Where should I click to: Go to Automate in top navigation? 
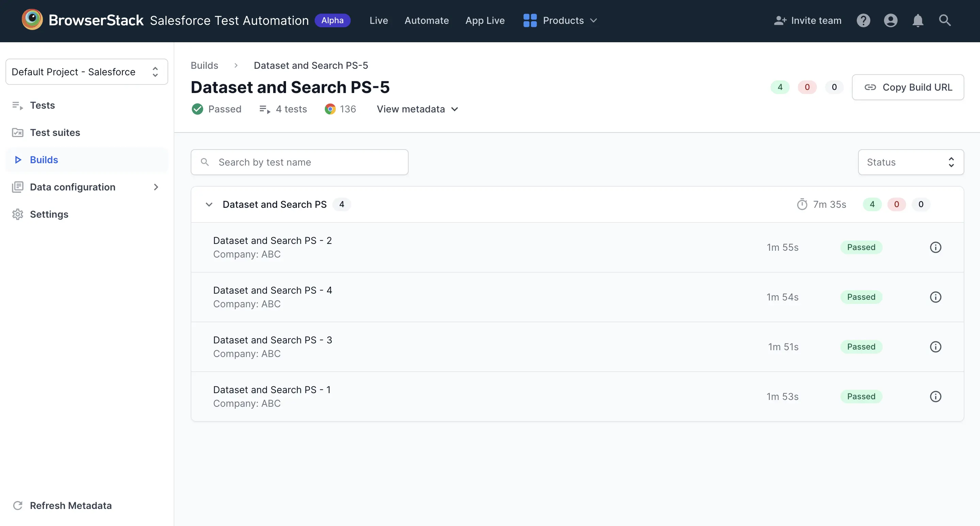426,20
